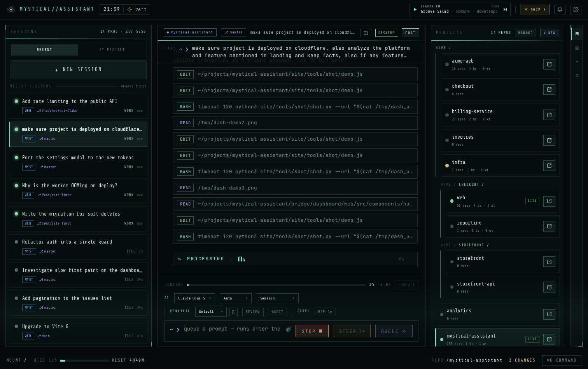Open settings gear in top bar

576,9
